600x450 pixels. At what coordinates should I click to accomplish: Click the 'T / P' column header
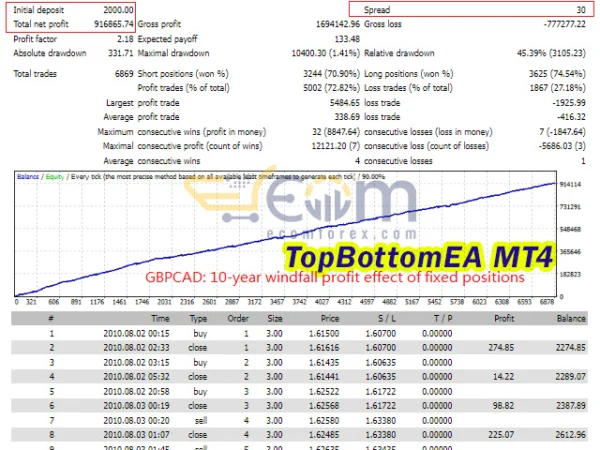[x=443, y=318]
